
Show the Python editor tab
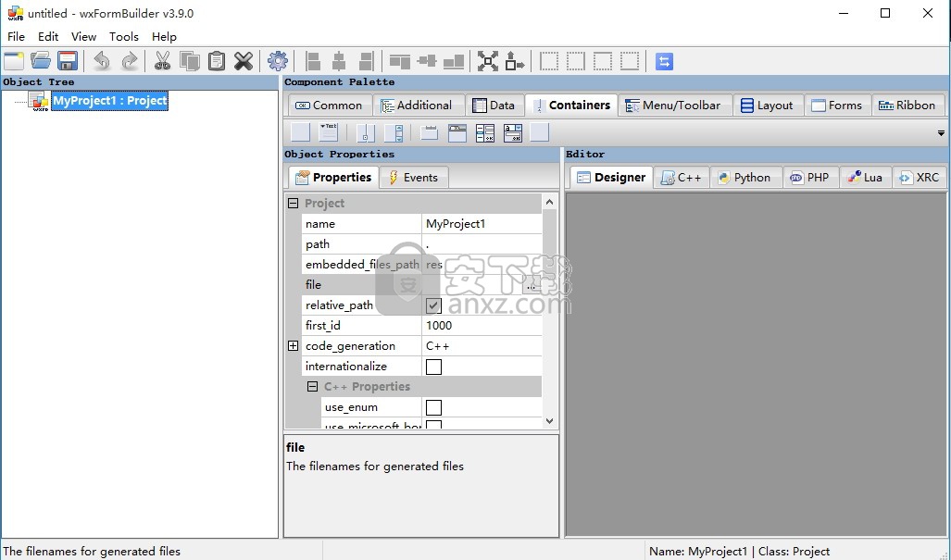(x=745, y=178)
